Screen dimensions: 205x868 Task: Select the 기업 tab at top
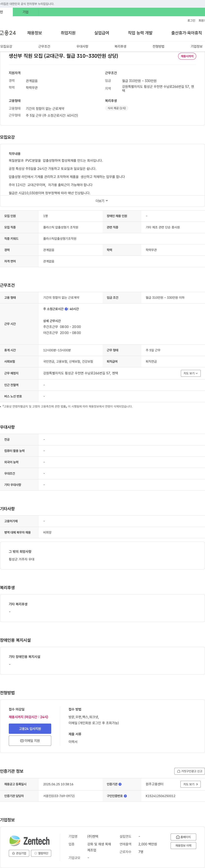(x=26, y=12)
